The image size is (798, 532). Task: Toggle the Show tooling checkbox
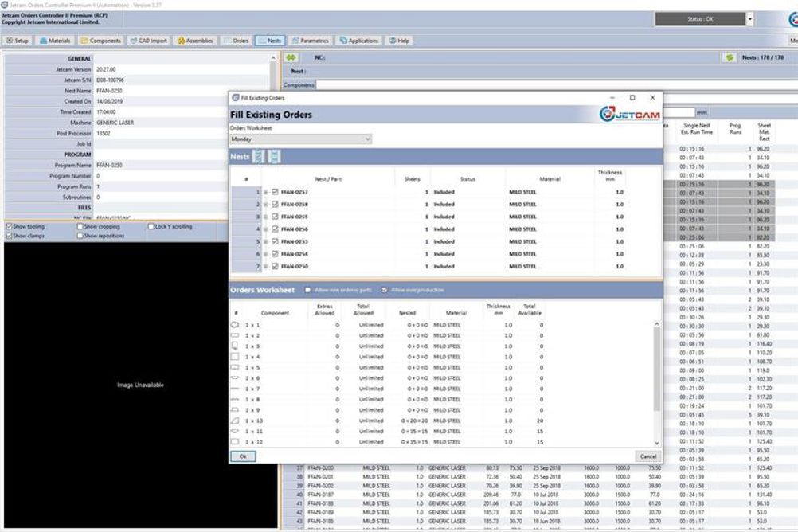9,226
